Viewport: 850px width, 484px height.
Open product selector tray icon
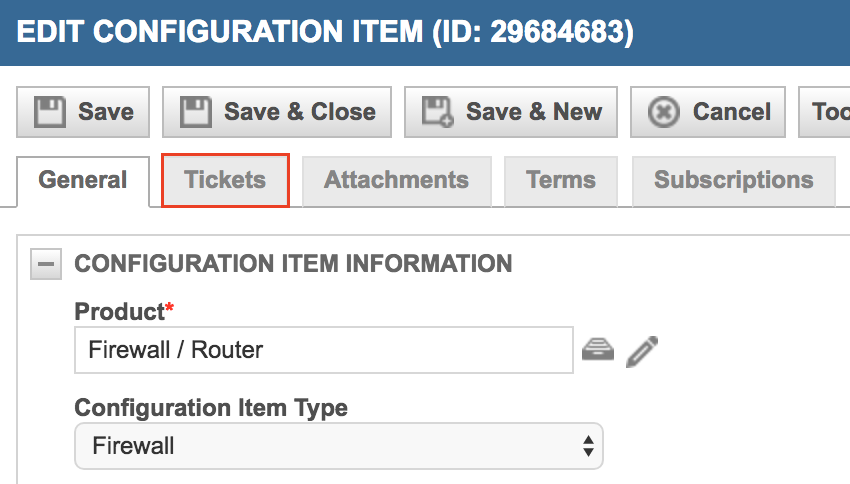click(x=598, y=350)
